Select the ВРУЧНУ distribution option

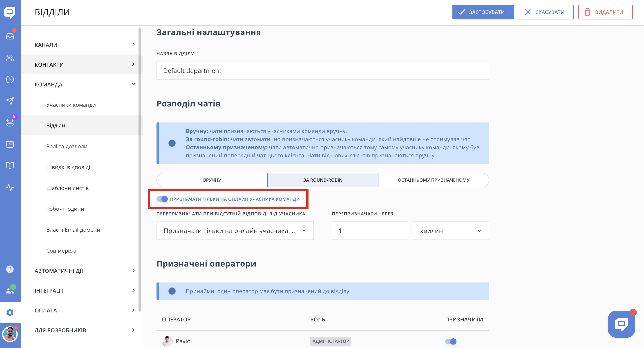click(212, 180)
